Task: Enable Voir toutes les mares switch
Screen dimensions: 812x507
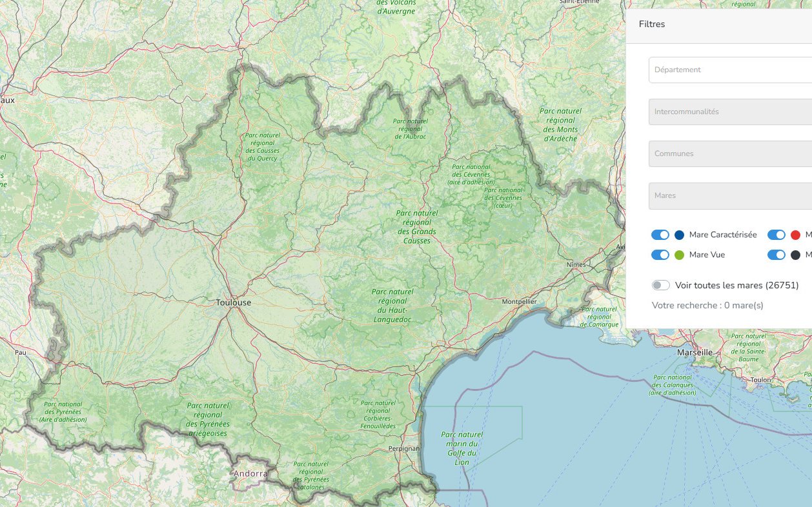Action: click(661, 285)
